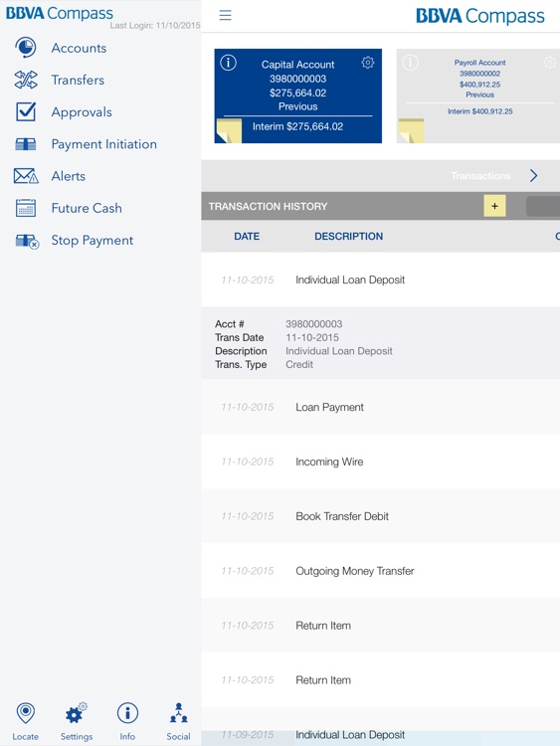Open the Social people icon

(178, 713)
